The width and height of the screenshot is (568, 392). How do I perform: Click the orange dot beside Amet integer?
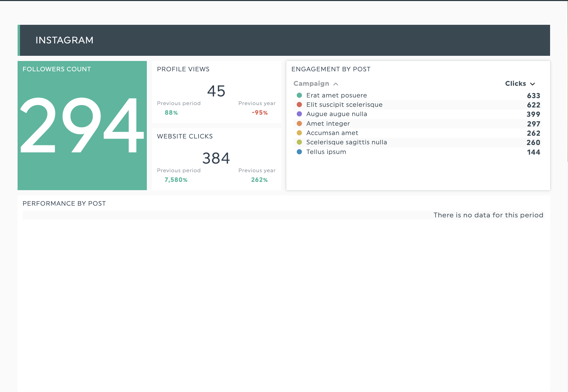click(x=299, y=124)
